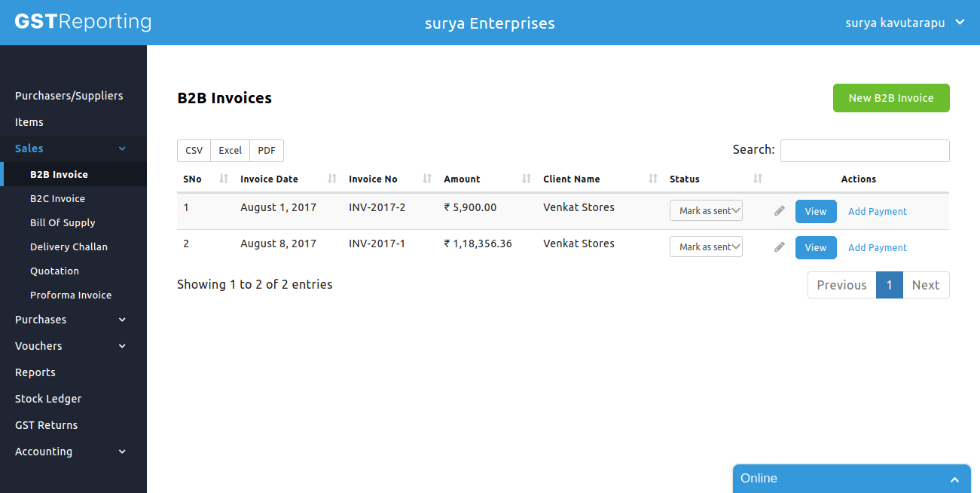This screenshot has height=493, width=980.
Task: Expand the Accounting menu
Action: click(x=73, y=452)
